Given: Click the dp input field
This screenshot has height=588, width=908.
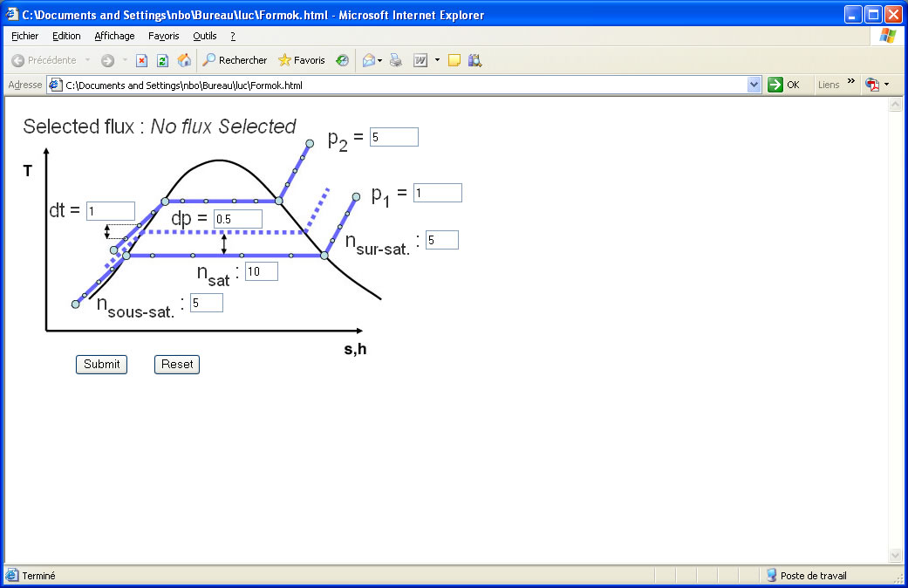Looking at the screenshot, I should (x=237, y=219).
